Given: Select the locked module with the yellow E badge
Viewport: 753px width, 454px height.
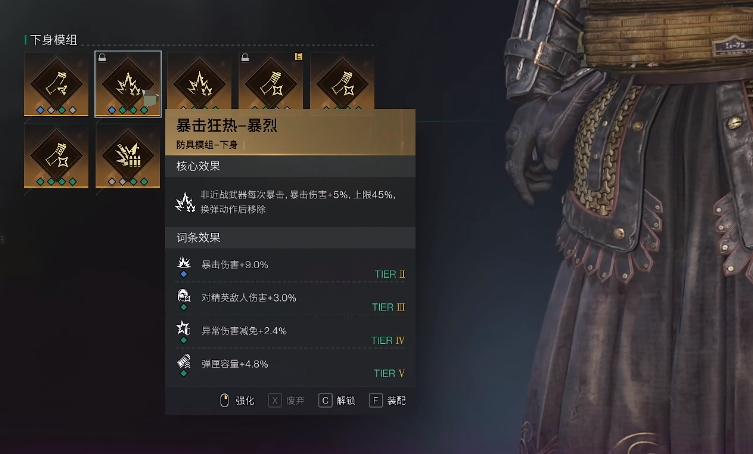Looking at the screenshot, I should click(x=271, y=82).
